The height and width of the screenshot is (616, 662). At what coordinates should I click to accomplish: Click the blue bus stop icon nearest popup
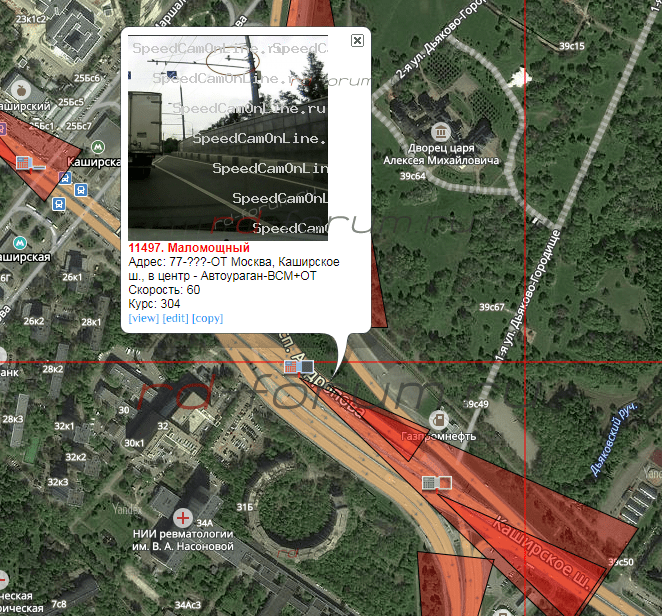click(81, 190)
